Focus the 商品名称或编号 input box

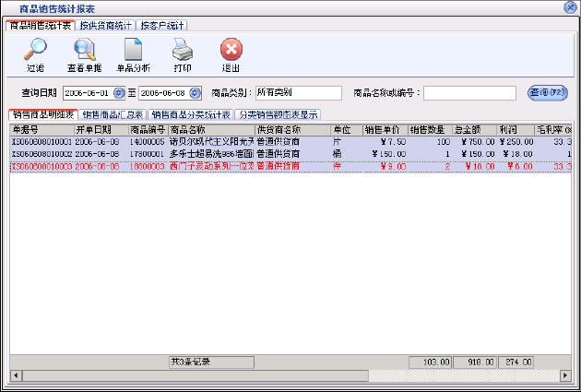pos(469,93)
